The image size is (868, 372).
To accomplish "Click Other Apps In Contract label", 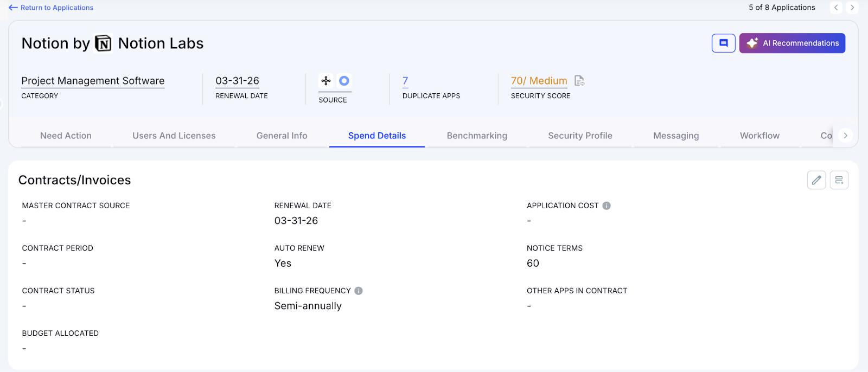I will coord(577,291).
